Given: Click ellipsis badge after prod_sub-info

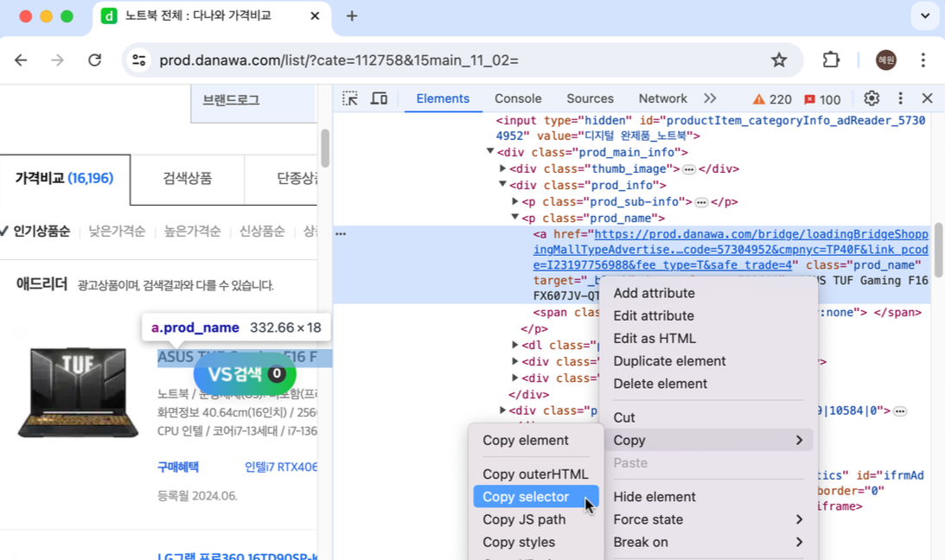Looking at the screenshot, I should click(701, 202).
